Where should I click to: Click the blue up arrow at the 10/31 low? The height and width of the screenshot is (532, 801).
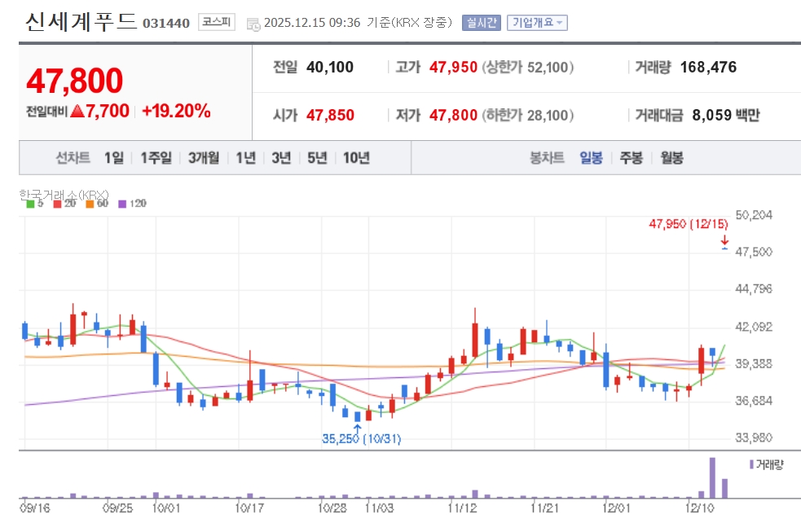point(357,429)
